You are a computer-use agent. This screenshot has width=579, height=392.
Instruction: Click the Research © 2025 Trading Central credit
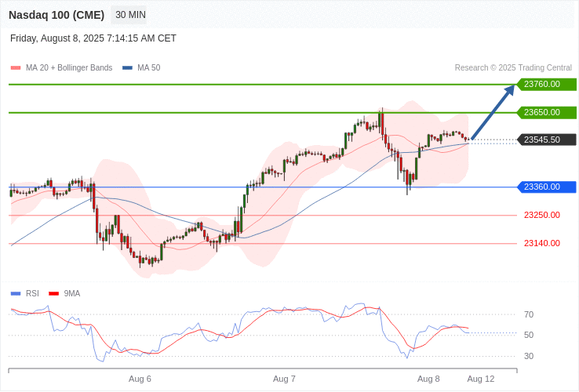click(x=513, y=68)
